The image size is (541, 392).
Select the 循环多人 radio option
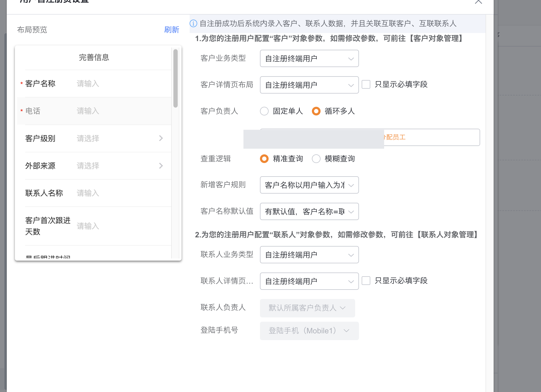click(316, 111)
